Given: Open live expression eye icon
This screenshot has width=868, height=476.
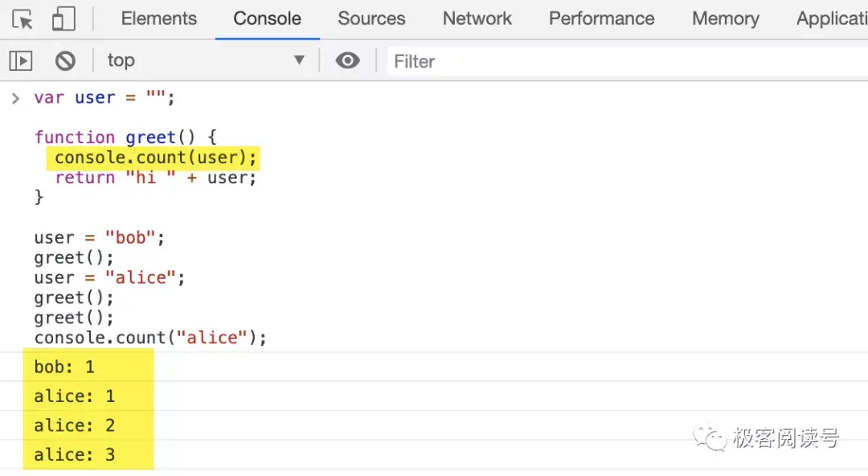Looking at the screenshot, I should (347, 60).
